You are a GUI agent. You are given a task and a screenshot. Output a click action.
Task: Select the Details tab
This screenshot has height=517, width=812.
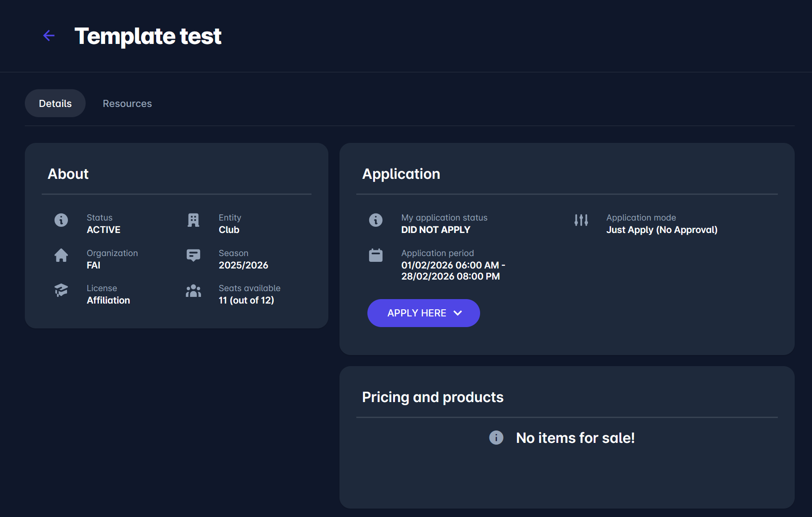55,103
